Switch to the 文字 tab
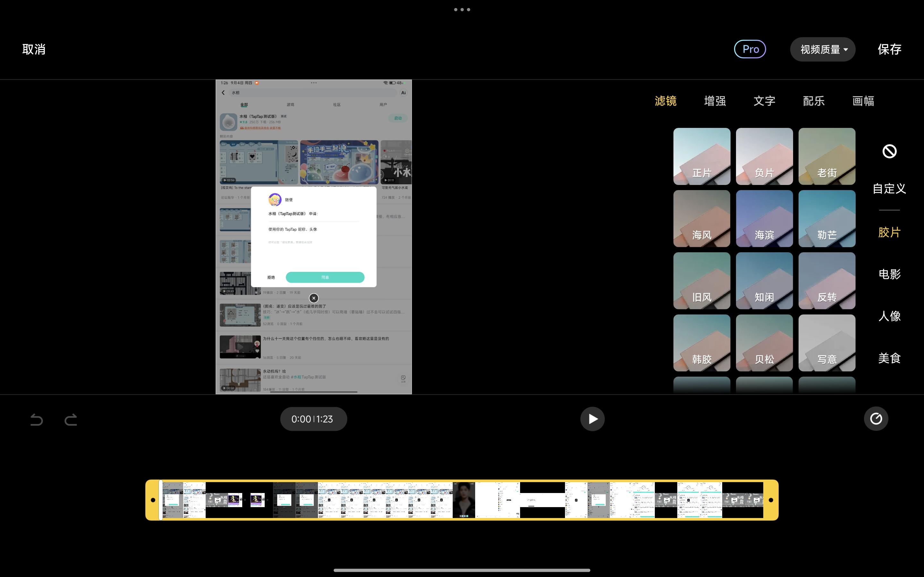This screenshot has width=924, height=577. 764,101
